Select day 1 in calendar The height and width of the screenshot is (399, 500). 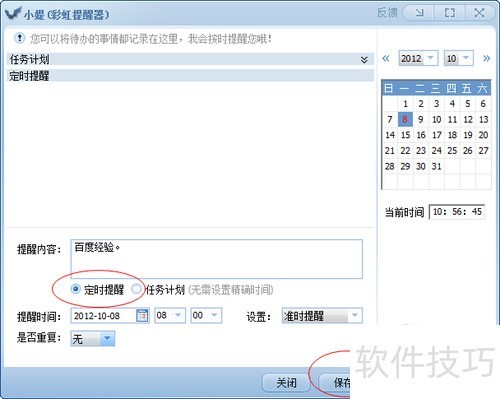[405, 104]
